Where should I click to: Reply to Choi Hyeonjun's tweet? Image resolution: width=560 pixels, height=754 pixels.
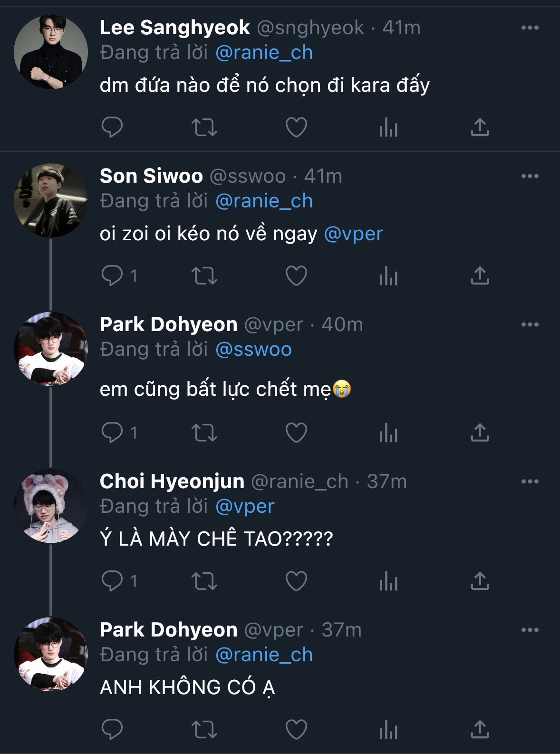coord(112,581)
